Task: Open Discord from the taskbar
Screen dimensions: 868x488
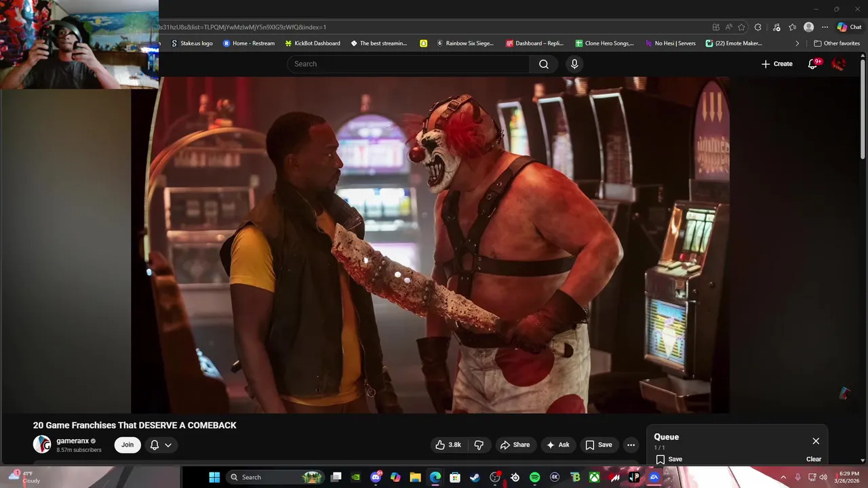Action: pos(376,477)
